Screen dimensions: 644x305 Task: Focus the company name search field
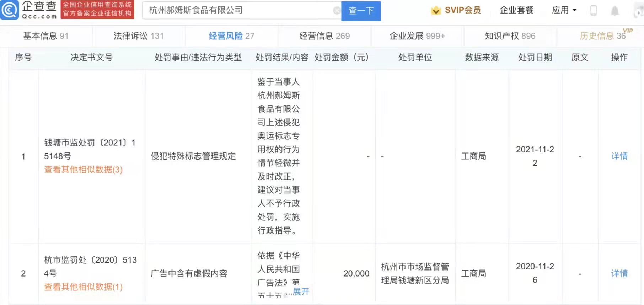[241, 11]
